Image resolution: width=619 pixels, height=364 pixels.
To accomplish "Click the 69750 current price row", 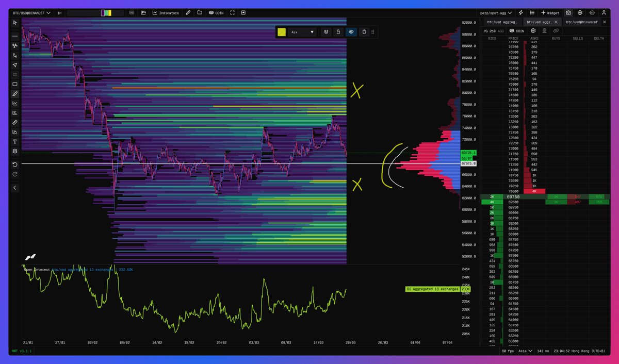I will coord(545,196).
